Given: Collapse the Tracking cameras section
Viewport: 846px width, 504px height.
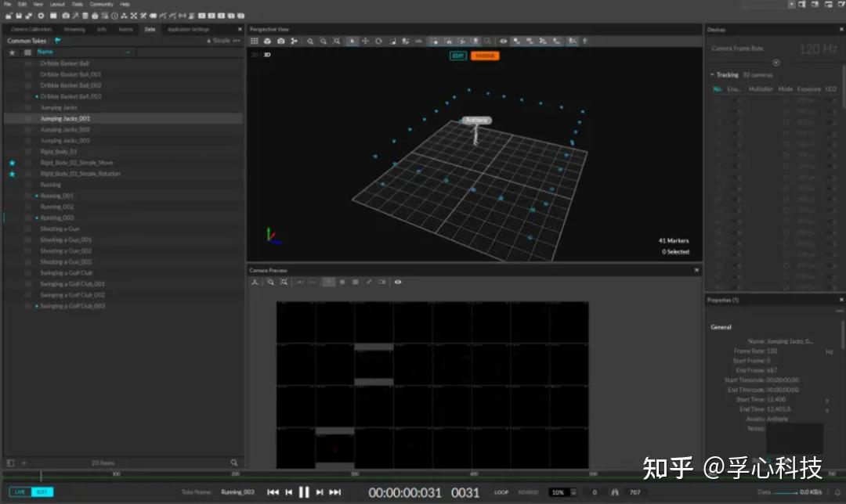Looking at the screenshot, I should point(712,74).
